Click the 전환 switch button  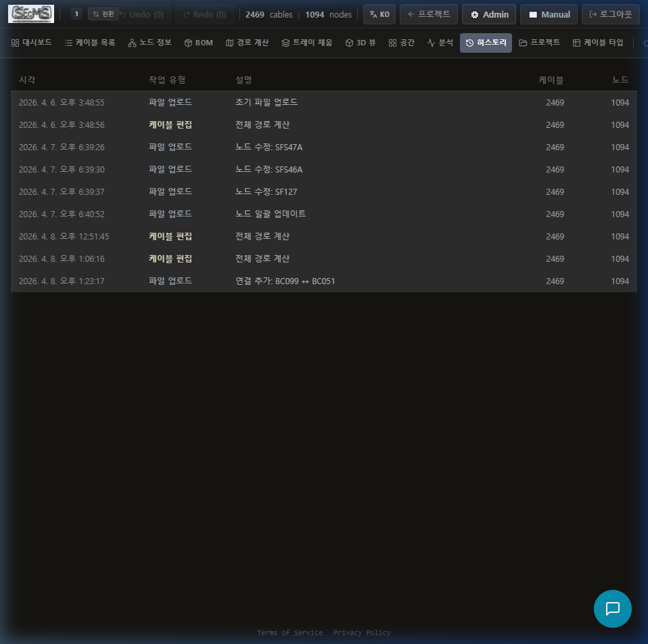tap(103, 14)
